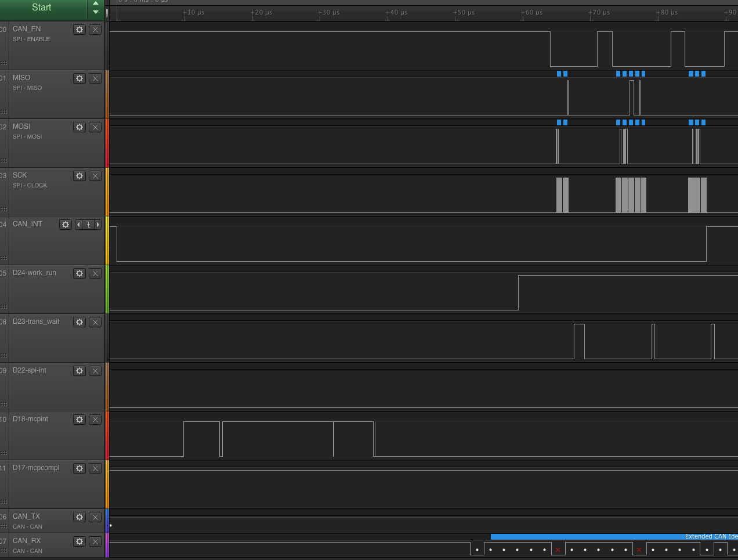738x560 pixels.
Task: Remove the CAN_EN channel with its X
Action: (95, 30)
